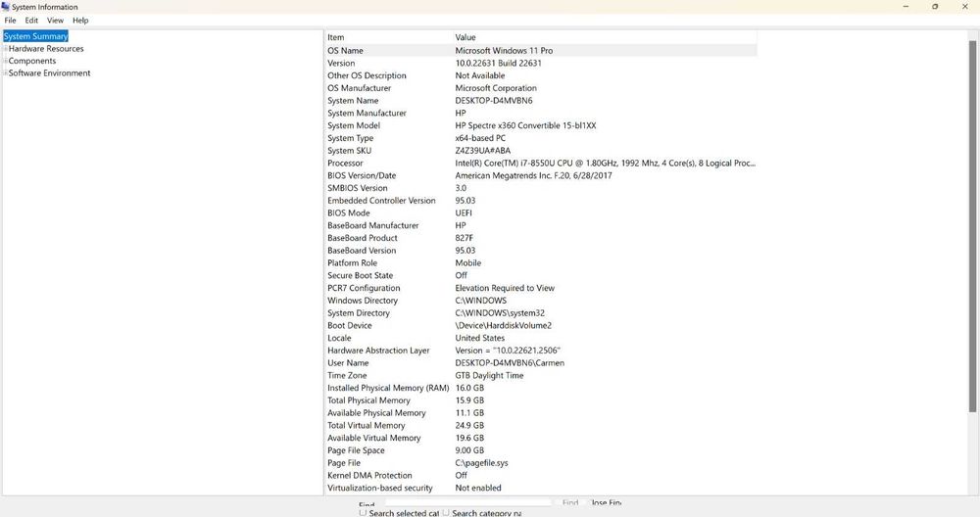This screenshot has height=517, width=980.
Task: Click the greyed Find button
Action: [x=570, y=502]
